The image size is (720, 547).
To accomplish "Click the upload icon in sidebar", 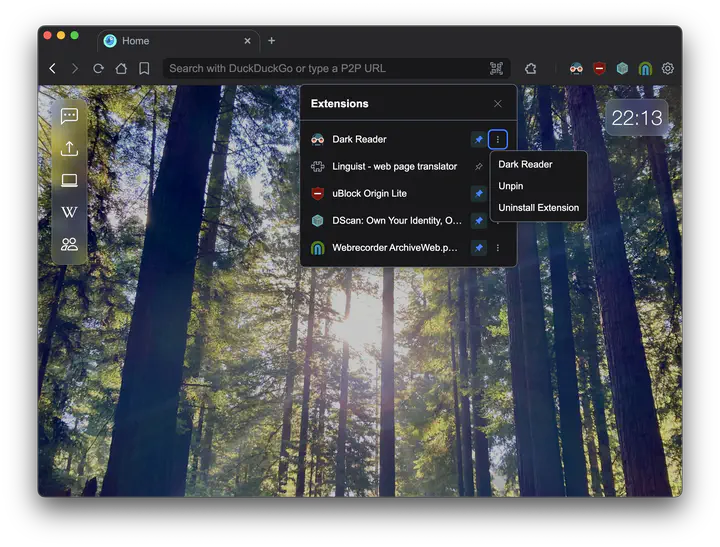I will click(69, 148).
